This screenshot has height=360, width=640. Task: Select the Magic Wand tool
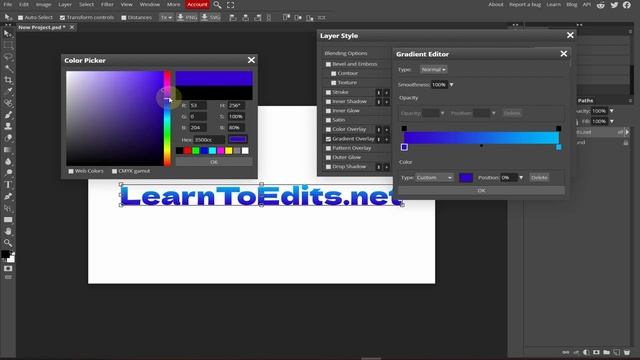pyautogui.click(x=8, y=68)
